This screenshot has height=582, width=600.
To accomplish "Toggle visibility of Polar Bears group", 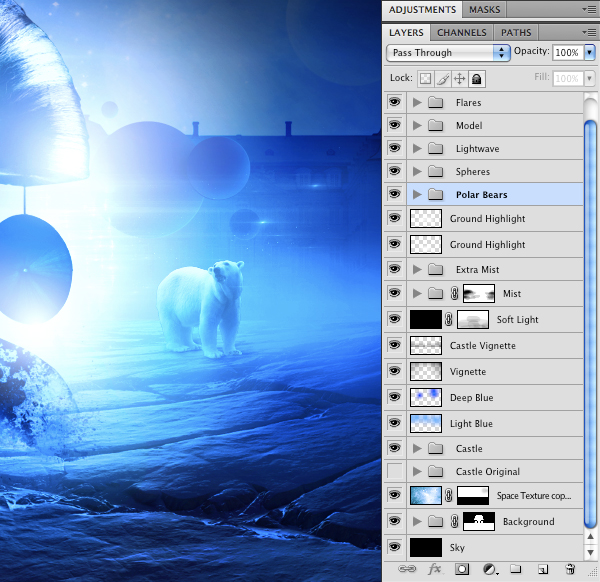I will point(395,194).
